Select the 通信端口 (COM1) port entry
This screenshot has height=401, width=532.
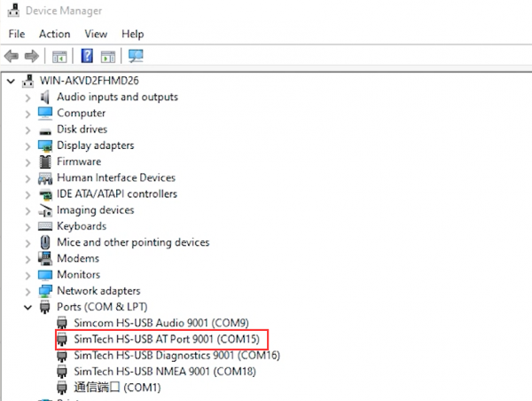(117, 388)
